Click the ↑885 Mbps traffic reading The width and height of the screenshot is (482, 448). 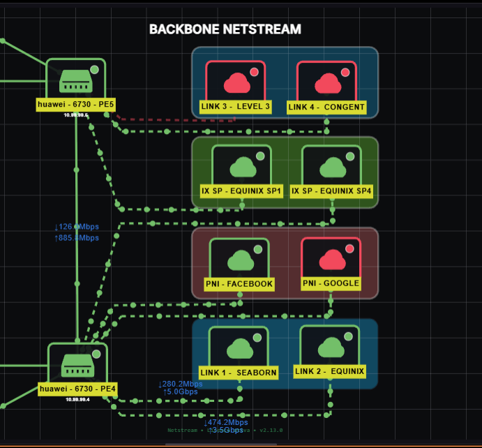pyautogui.click(x=77, y=238)
